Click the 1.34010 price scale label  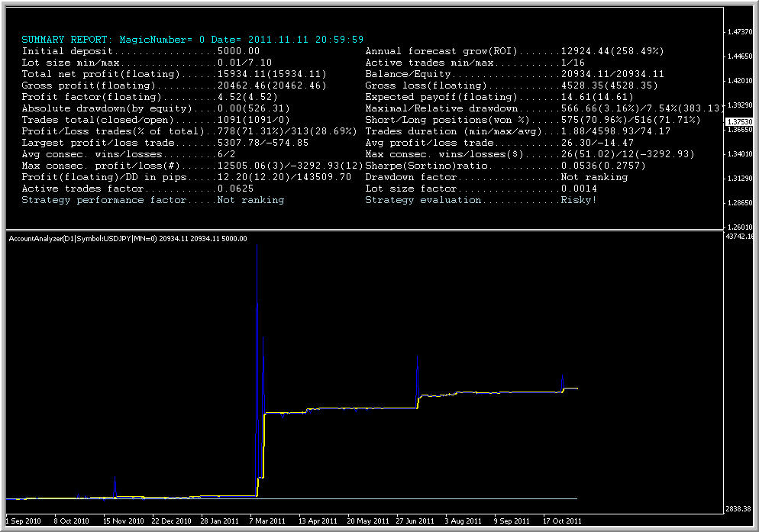tap(740, 154)
